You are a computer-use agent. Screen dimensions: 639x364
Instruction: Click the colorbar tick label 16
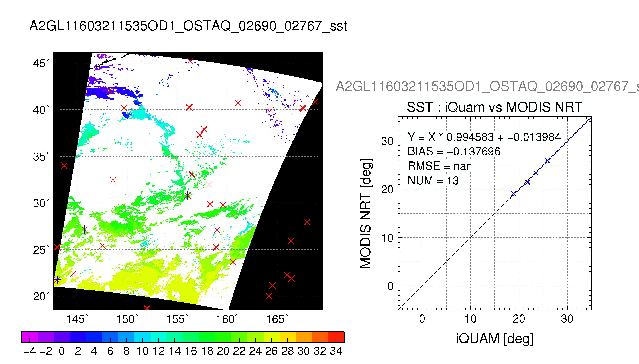pyautogui.click(x=191, y=351)
